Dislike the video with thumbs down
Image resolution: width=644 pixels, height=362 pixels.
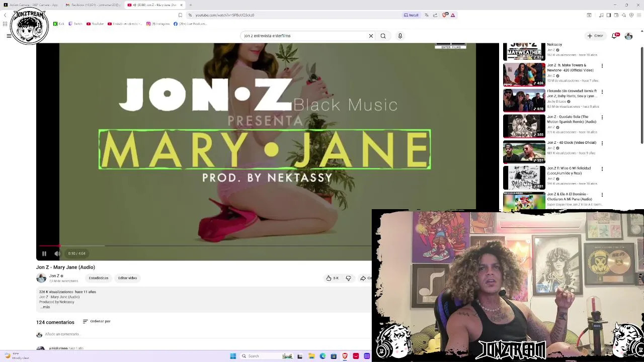[348, 278]
